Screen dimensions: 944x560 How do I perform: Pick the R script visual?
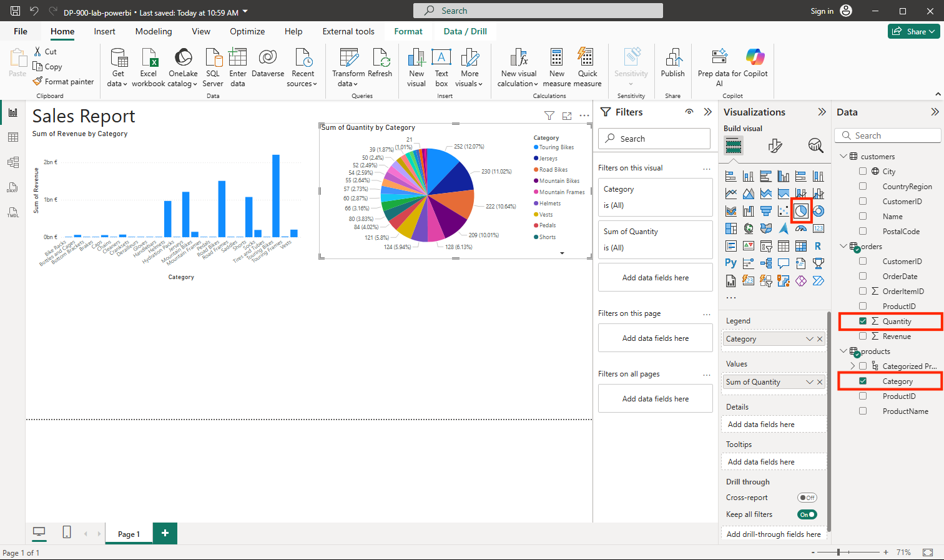(x=819, y=246)
